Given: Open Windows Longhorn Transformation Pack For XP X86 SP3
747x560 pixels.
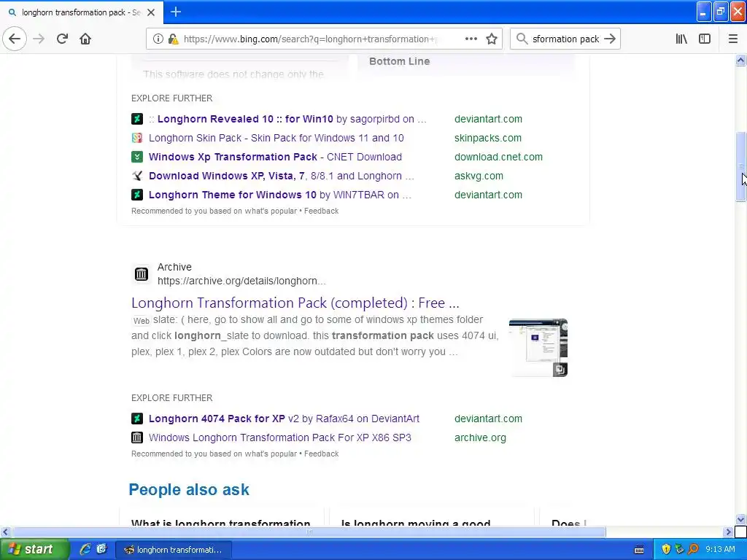Looking at the screenshot, I should (x=280, y=438).
